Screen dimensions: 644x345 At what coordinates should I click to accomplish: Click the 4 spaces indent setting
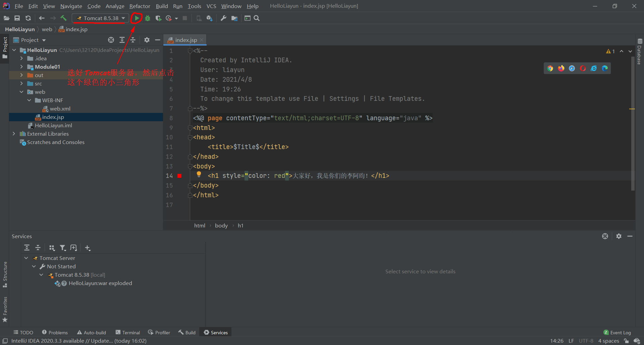click(x=608, y=341)
